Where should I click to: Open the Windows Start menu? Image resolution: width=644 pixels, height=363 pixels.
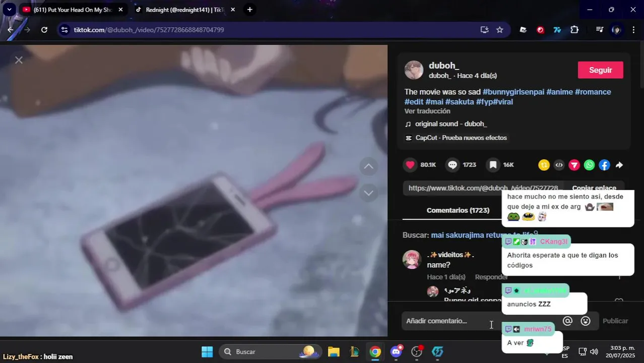[x=207, y=351]
